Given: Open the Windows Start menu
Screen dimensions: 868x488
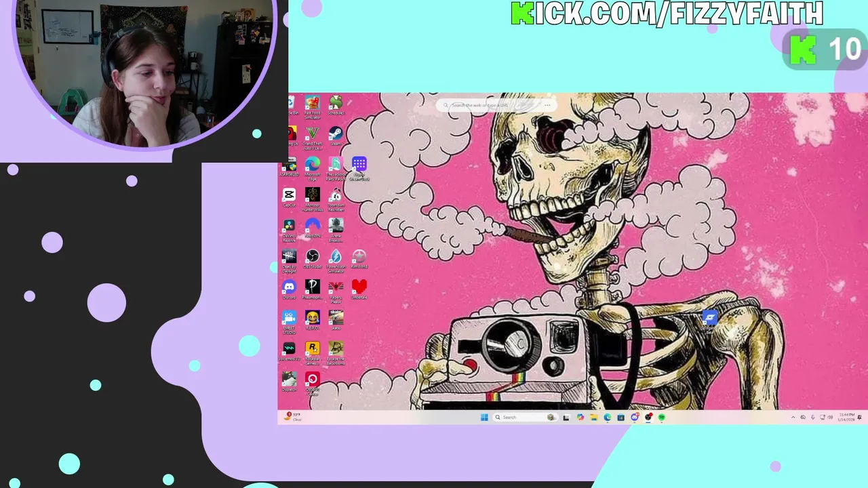Looking at the screenshot, I should [x=484, y=418].
